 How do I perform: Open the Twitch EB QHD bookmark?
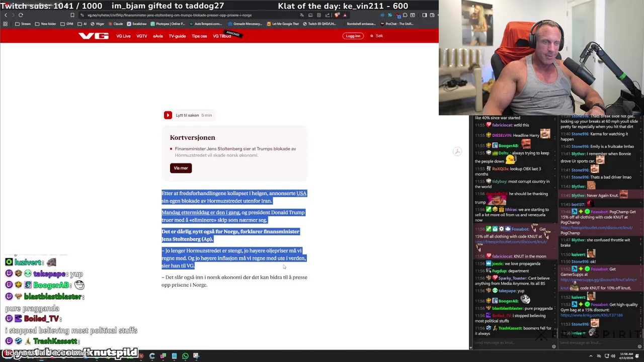pyautogui.click(x=319, y=24)
